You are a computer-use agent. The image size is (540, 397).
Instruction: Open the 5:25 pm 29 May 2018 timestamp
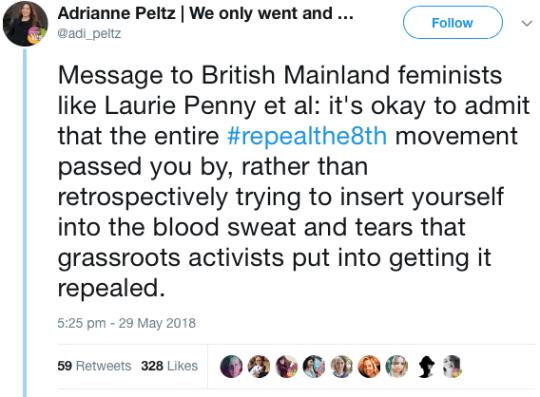(126, 323)
